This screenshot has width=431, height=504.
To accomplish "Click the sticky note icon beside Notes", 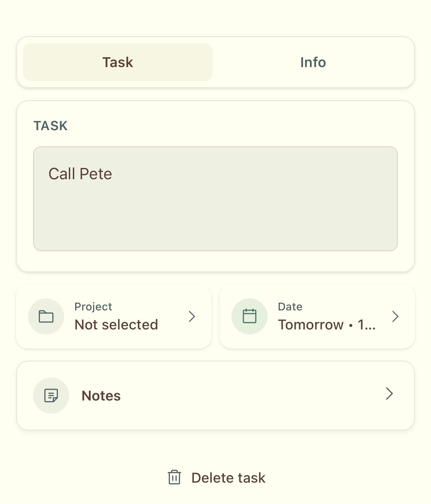I will [51, 396].
